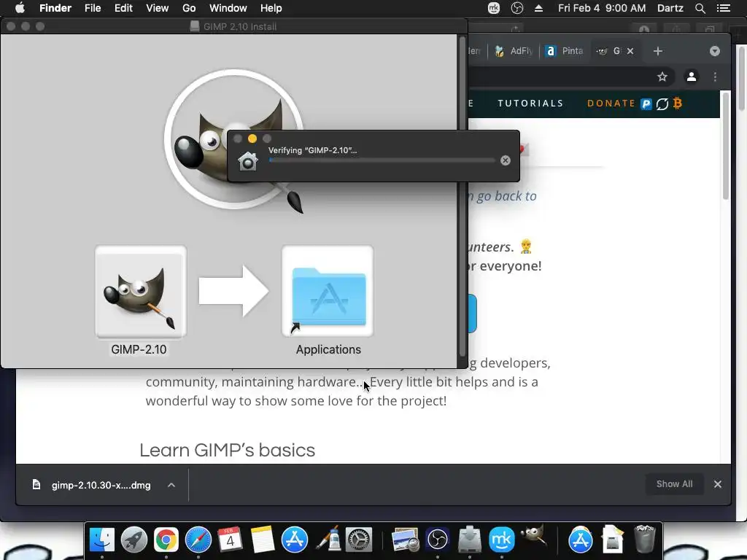747x560 pixels.
Task: Open Notes from the Dock
Action: tap(262, 540)
